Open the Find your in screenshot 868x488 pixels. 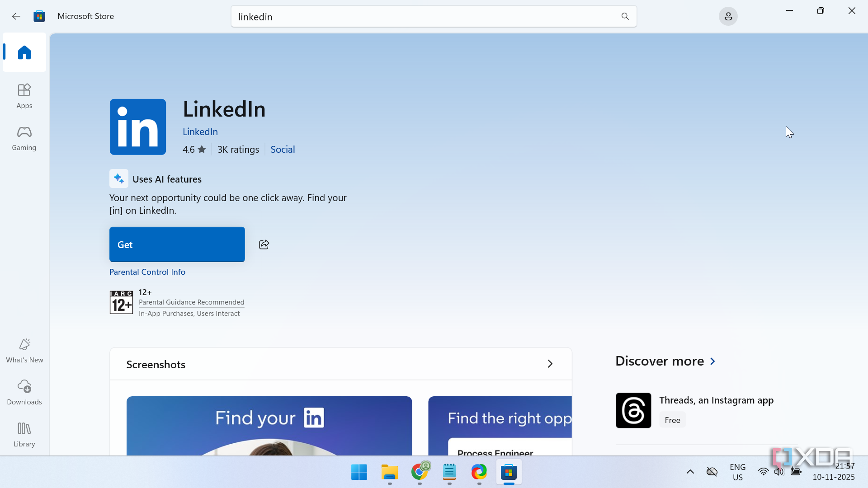269,425
